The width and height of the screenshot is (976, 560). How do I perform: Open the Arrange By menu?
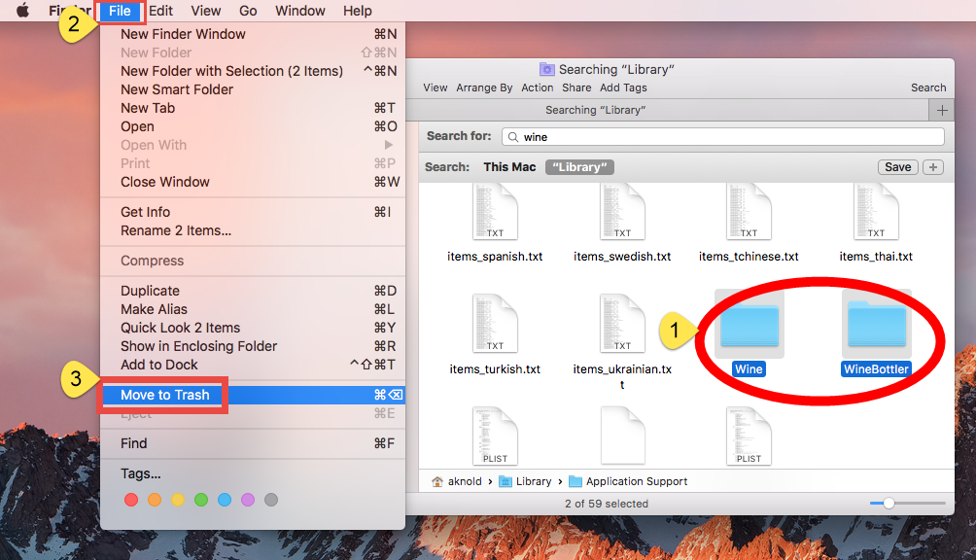(483, 87)
